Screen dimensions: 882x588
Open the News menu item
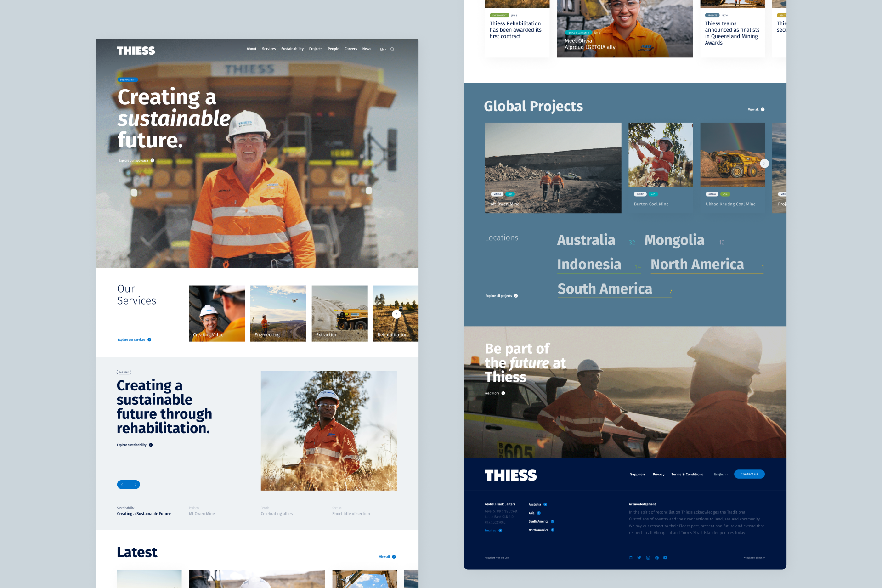(367, 49)
